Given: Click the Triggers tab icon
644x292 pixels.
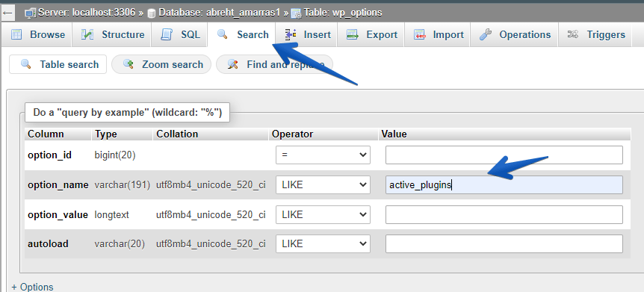Looking at the screenshot, I should pos(572,34).
